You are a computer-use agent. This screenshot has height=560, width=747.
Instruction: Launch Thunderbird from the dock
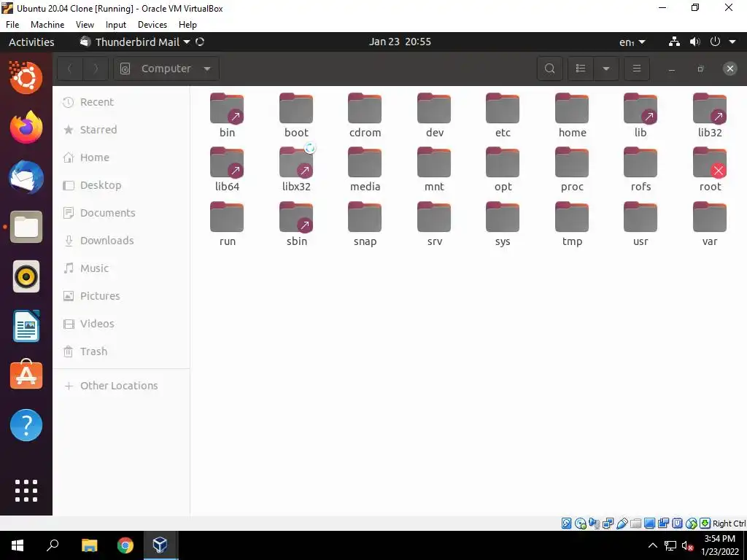click(26, 177)
